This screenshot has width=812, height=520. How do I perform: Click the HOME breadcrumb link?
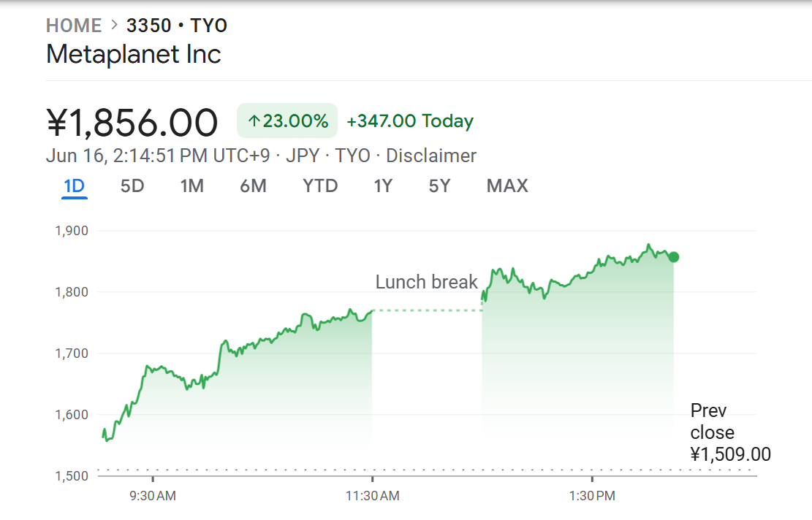tap(74, 26)
